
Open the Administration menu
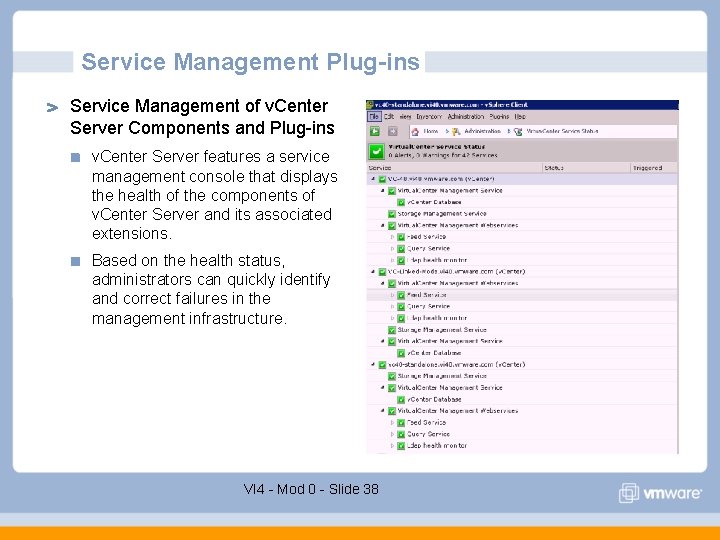tap(466, 117)
